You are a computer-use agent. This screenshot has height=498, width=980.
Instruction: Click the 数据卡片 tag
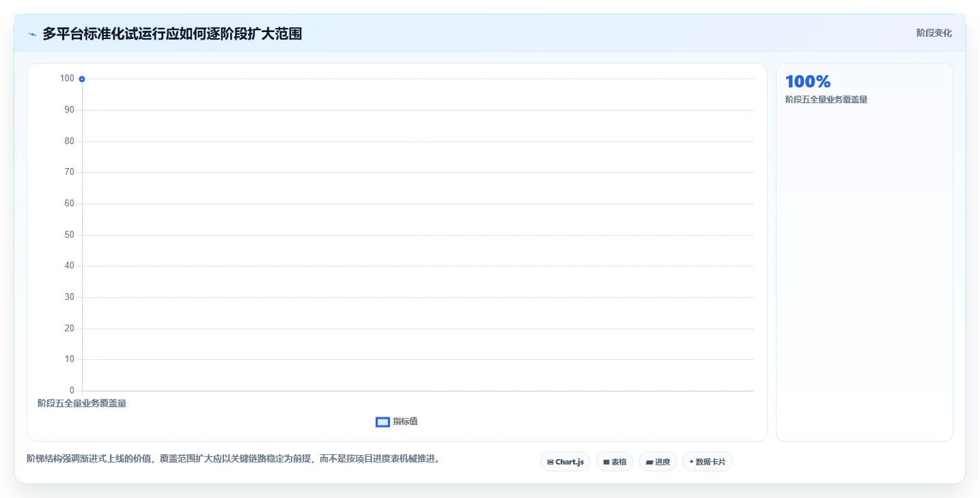(x=708, y=462)
